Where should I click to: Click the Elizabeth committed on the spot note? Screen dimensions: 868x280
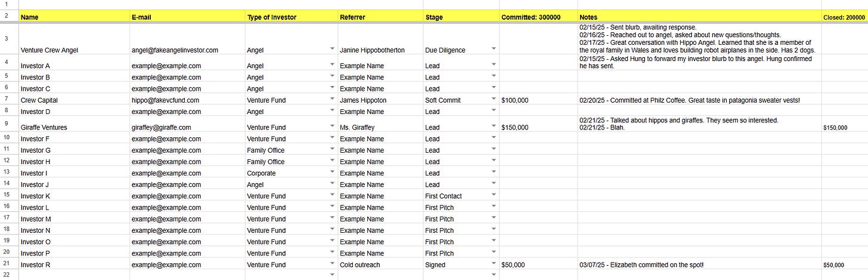[699, 264]
